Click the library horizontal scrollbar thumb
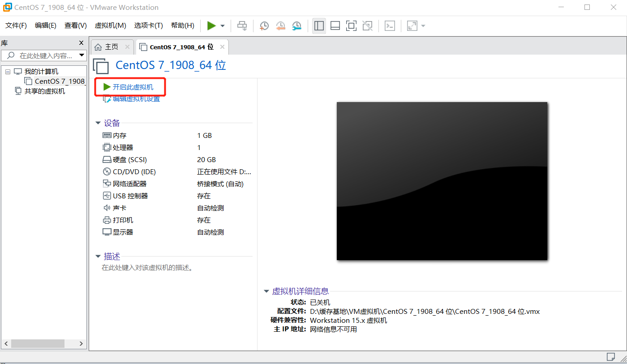627x364 pixels. 38,343
